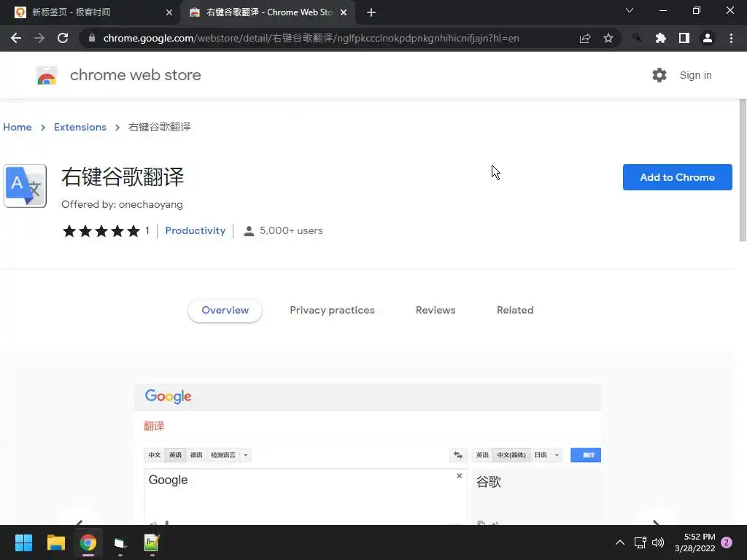Open volume control tray icon

point(658,542)
